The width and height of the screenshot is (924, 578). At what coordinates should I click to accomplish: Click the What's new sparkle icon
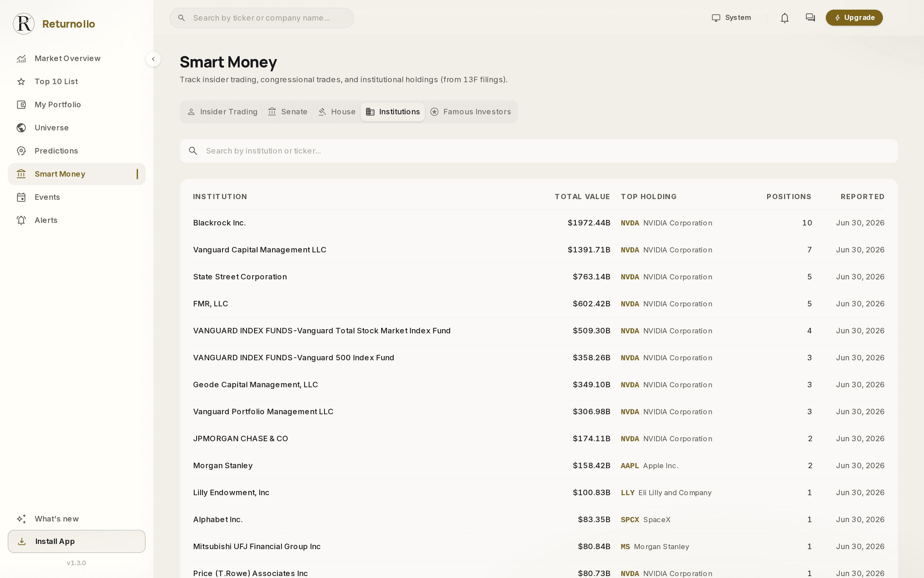21,519
